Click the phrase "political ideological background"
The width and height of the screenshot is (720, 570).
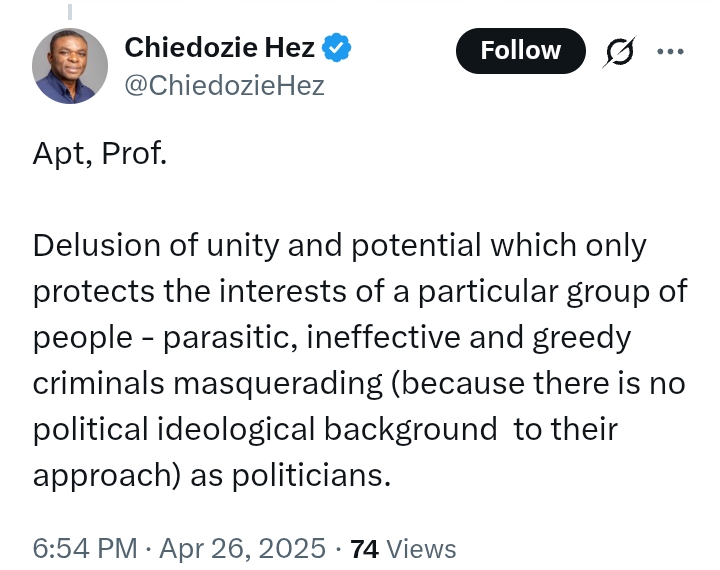(265, 430)
